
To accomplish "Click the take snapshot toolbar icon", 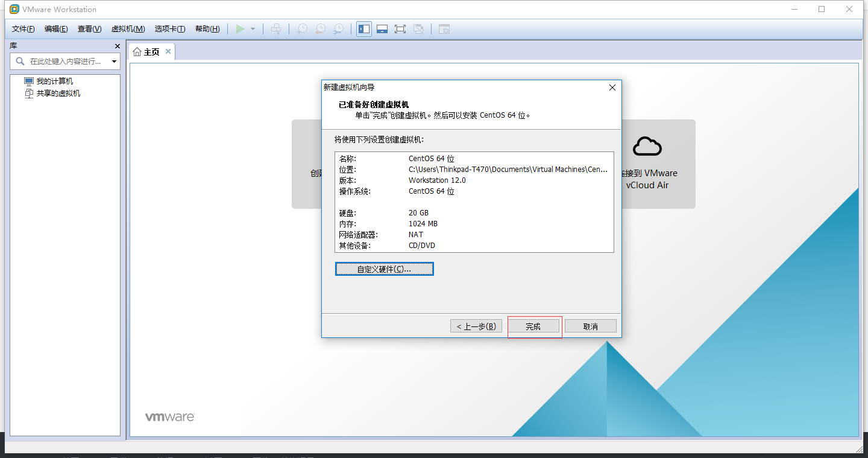I will pos(302,29).
